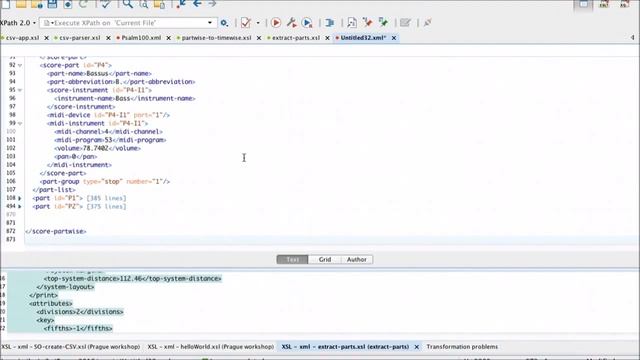Screen dimensions: 640x360
Task: Open XPath settings gear icon
Action: coord(224,23)
